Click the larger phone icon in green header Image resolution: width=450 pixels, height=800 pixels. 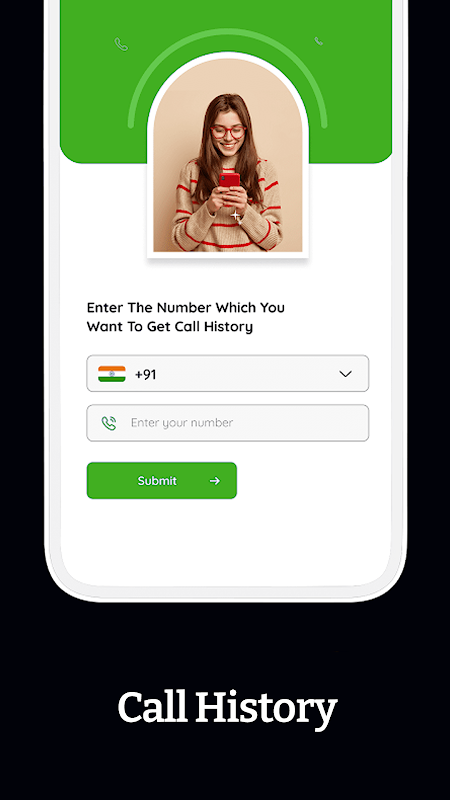(121, 44)
